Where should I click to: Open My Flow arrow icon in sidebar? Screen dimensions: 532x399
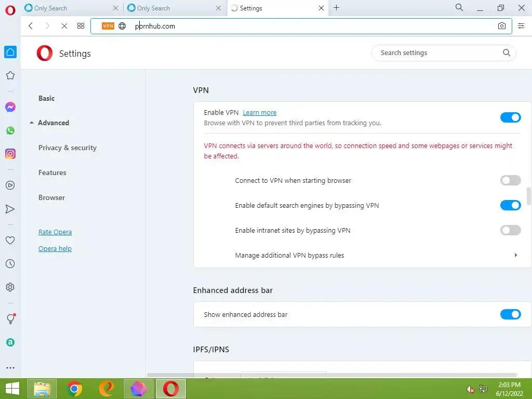click(x=10, y=209)
